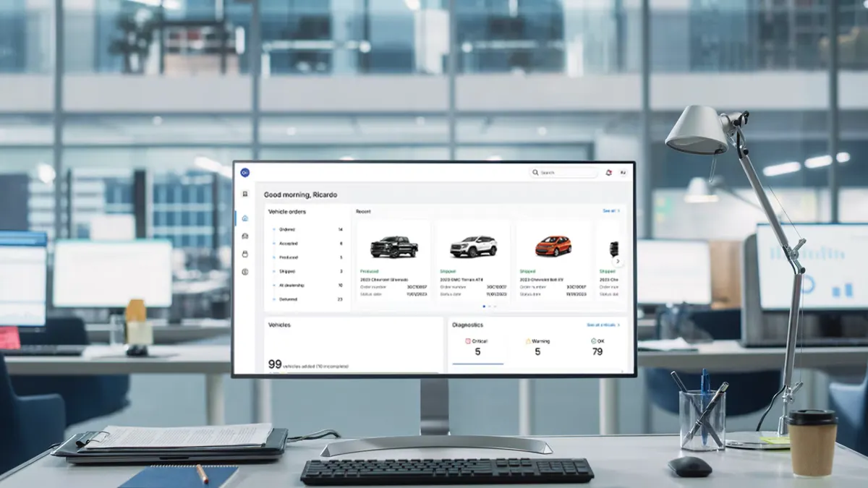Viewport: 868px width, 488px height.
Task: Open the Delivered vehicle orders row
Action: point(307,299)
